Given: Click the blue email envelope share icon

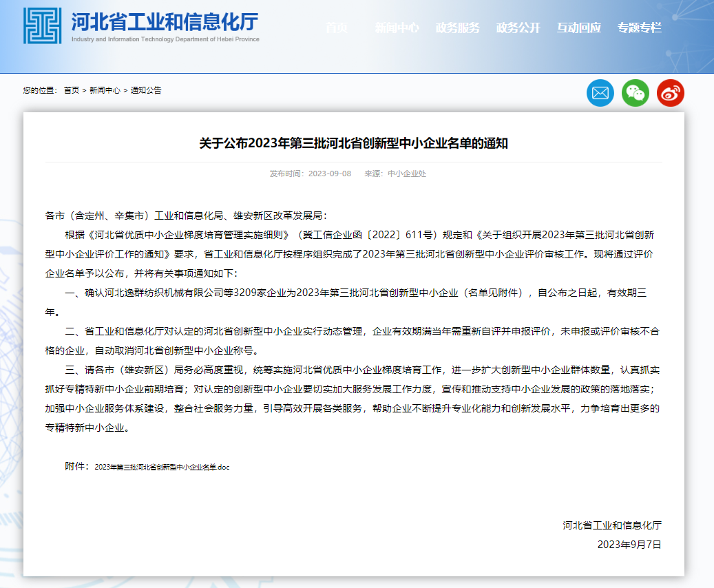Looking at the screenshot, I should click(x=600, y=93).
